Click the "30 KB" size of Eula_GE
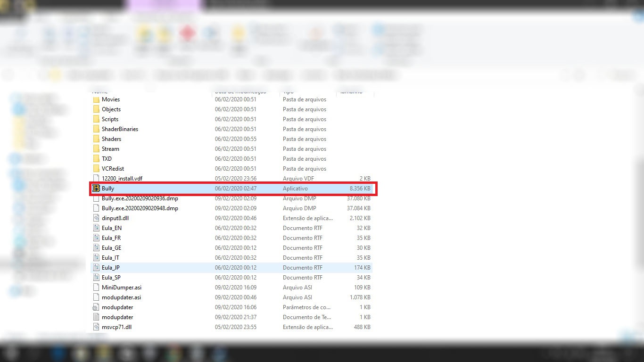 coord(363,248)
